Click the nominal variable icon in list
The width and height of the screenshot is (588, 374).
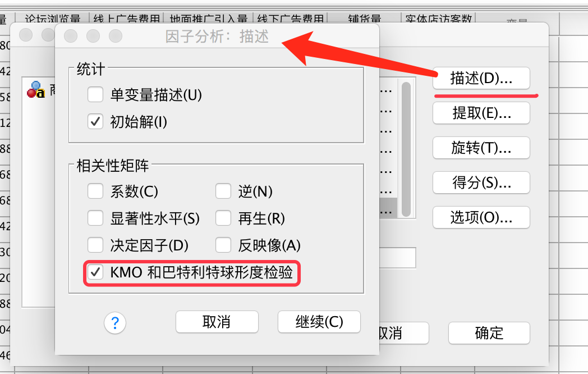click(x=36, y=89)
